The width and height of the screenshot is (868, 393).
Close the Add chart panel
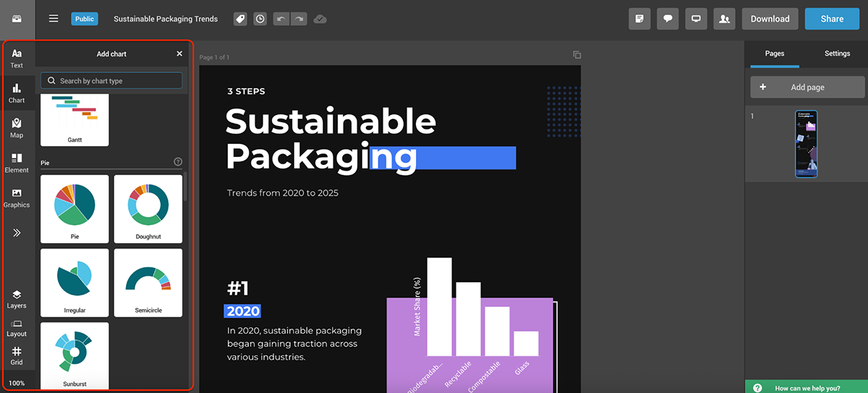(x=179, y=54)
